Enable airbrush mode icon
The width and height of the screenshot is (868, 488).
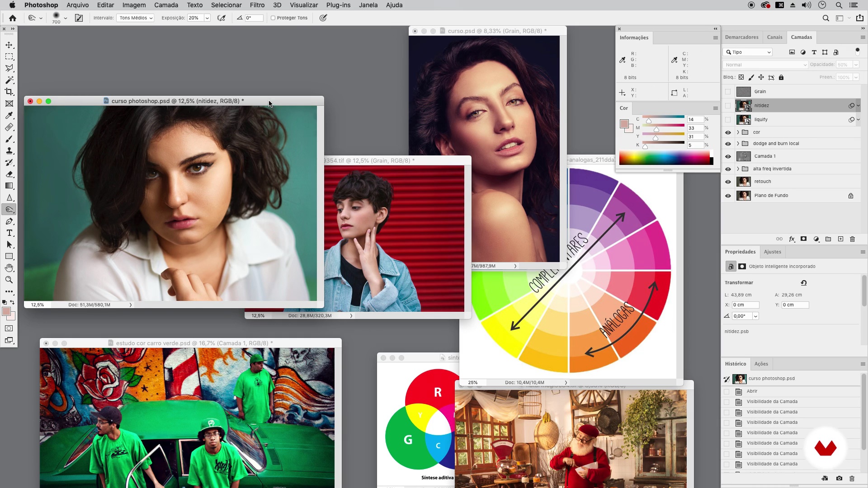click(221, 18)
